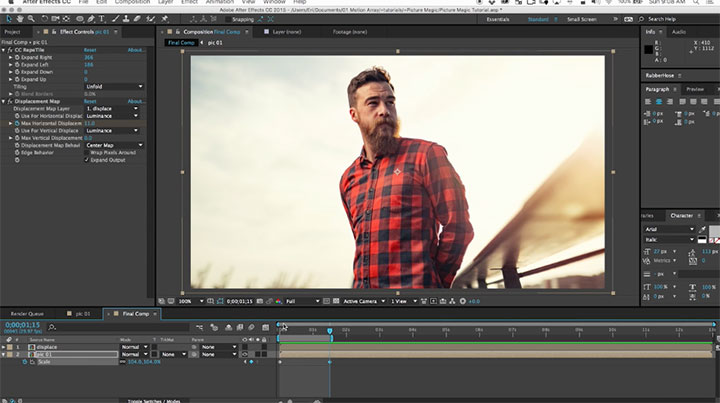Open the Active Camera view dropdown
Viewport: 720px width, 403px height.
(364, 301)
